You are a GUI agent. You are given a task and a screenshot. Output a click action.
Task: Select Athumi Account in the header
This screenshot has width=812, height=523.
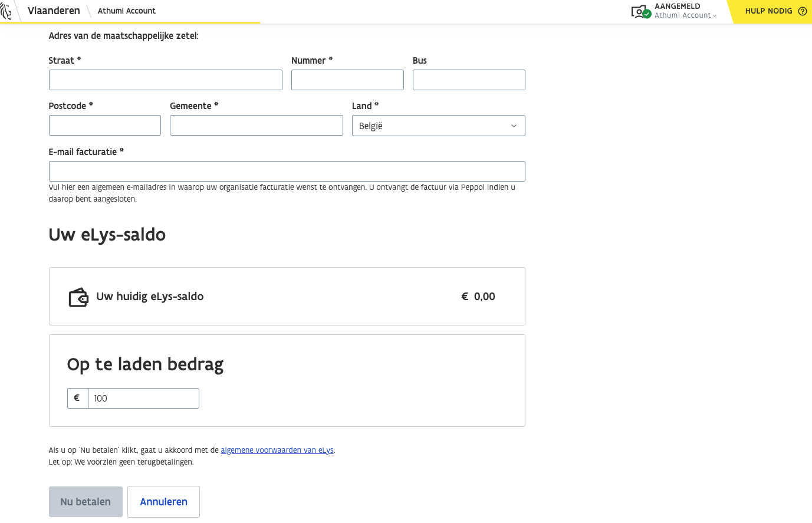pyautogui.click(x=126, y=11)
